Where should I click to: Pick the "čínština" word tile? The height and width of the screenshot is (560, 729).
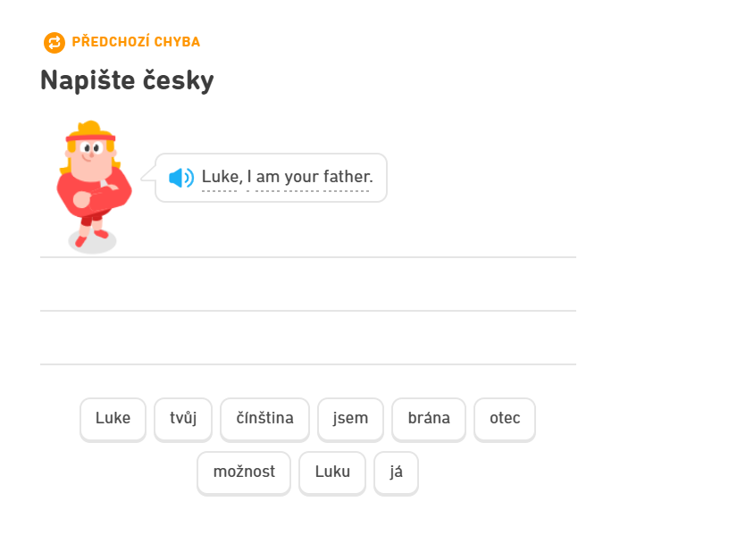(x=264, y=418)
